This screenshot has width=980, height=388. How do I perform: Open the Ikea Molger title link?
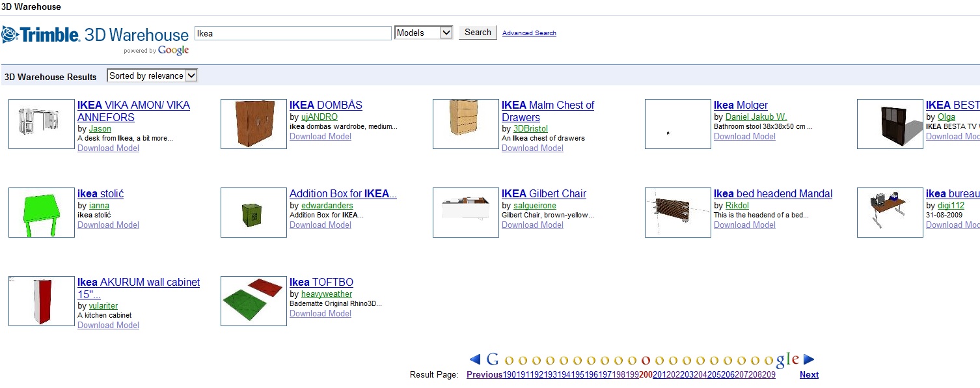(741, 105)
